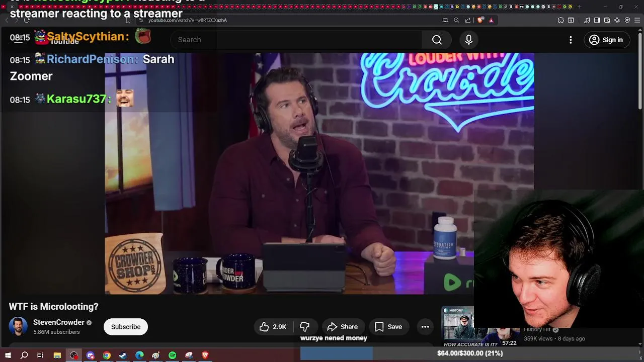
Task: Open Brave Rewards triangle icon
Action: [x=491, y=20]
